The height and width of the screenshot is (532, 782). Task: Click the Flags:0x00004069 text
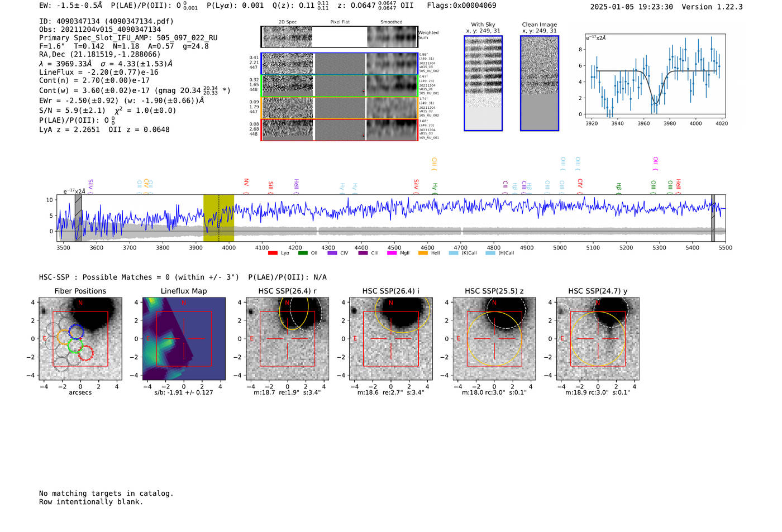tap(461, 6)
